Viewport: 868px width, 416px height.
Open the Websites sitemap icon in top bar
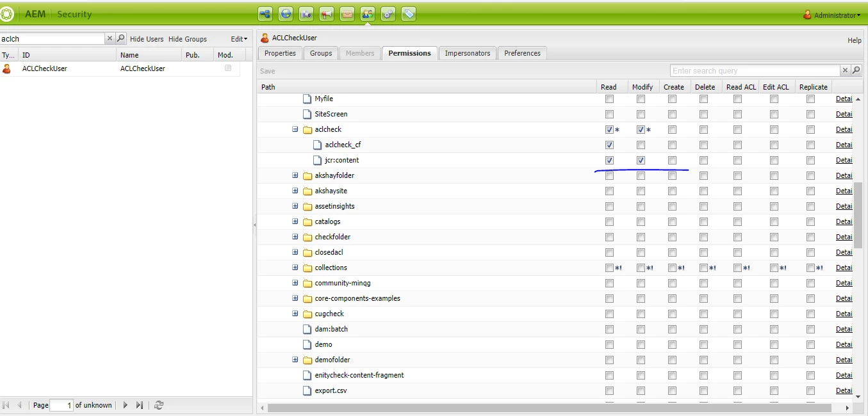tap(265, 13)
